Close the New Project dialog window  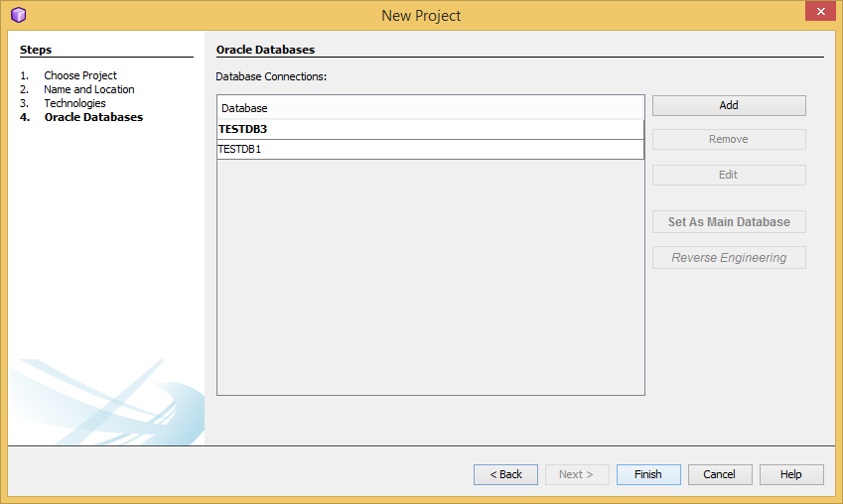tap(817, 13)
